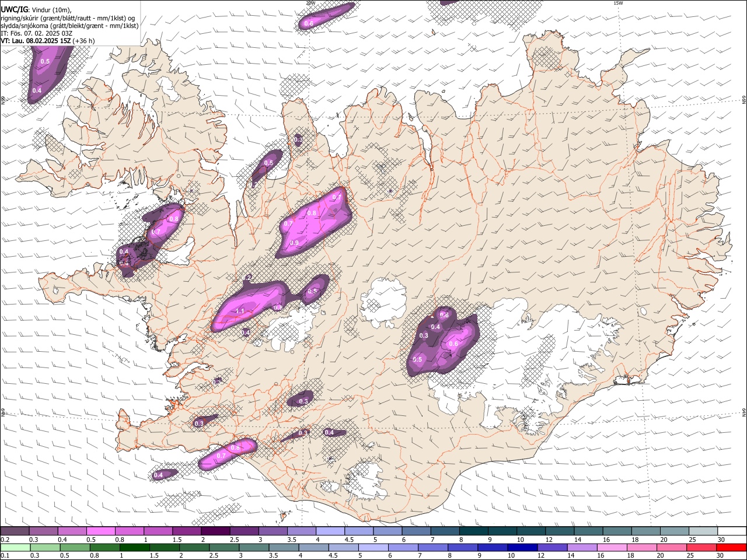Click the pink precipitation patch labeled 0.9
This screenshot has width=747, height=560.
click(315, 223)
